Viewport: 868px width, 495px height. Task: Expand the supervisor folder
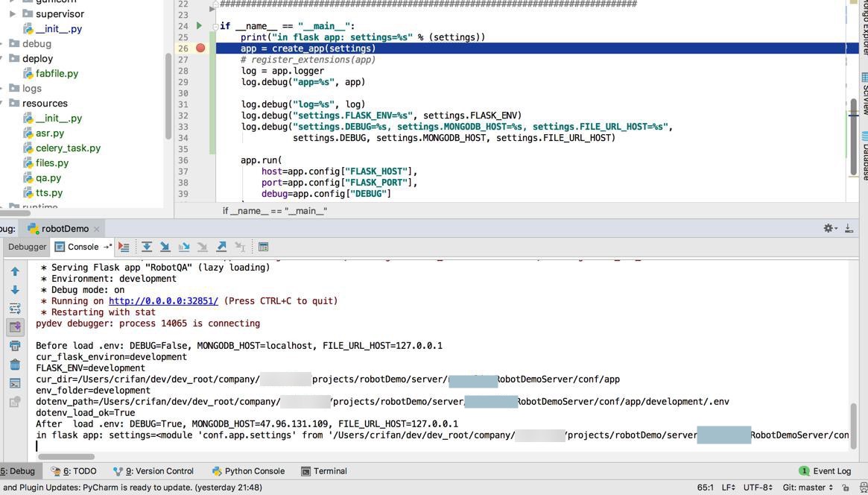pos(13,14)
